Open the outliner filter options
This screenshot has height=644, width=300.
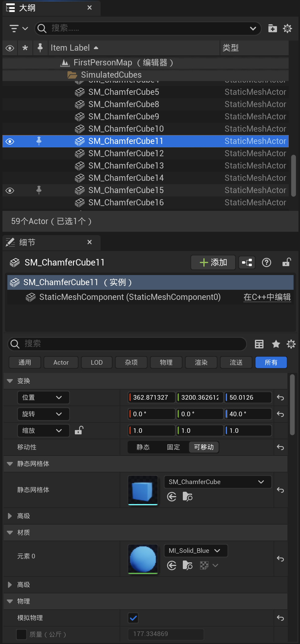pyautogui.click(x=18, y=29)
